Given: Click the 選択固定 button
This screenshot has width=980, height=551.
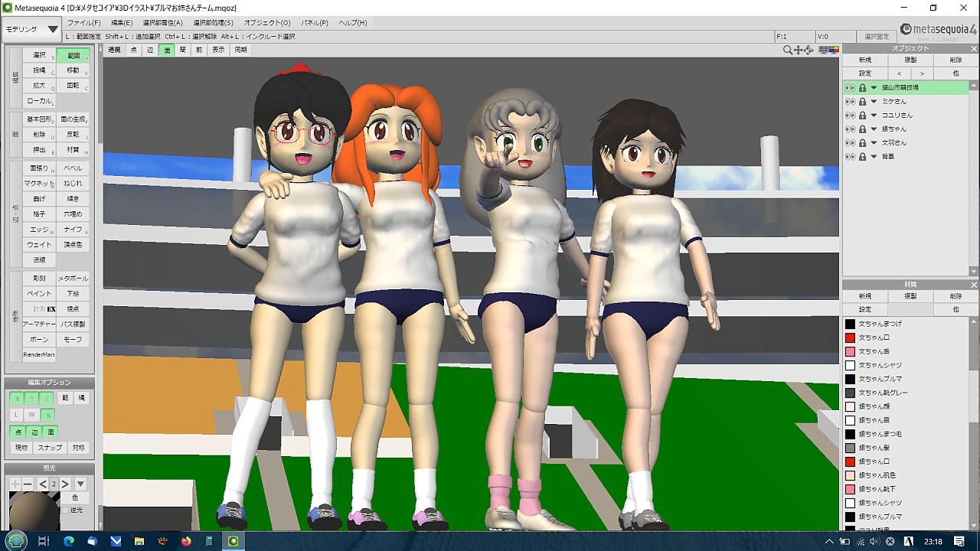Looking at the screenshot, I should click(877, 36).
